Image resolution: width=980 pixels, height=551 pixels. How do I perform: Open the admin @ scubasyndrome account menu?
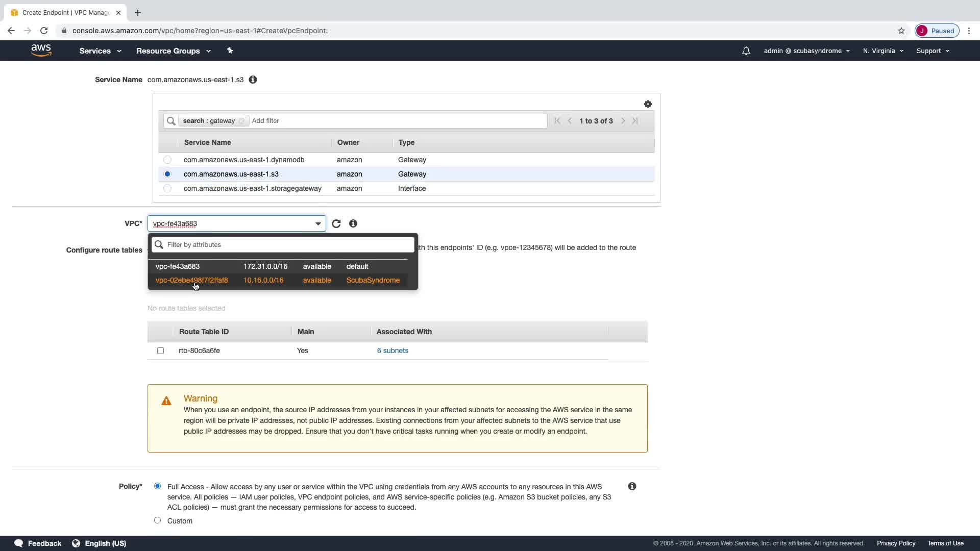point(806,51)
